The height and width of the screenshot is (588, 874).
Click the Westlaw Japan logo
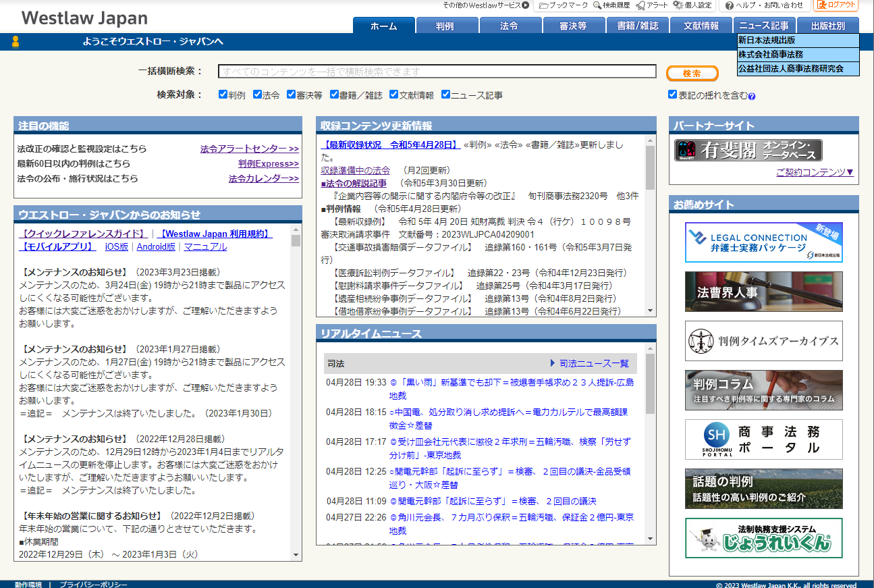coord(84,18)
